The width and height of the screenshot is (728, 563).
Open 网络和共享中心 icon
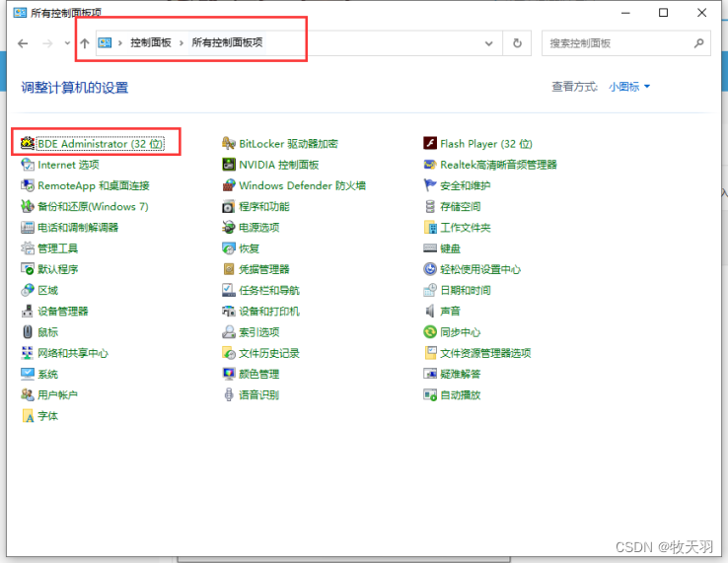tap(28, 353)
